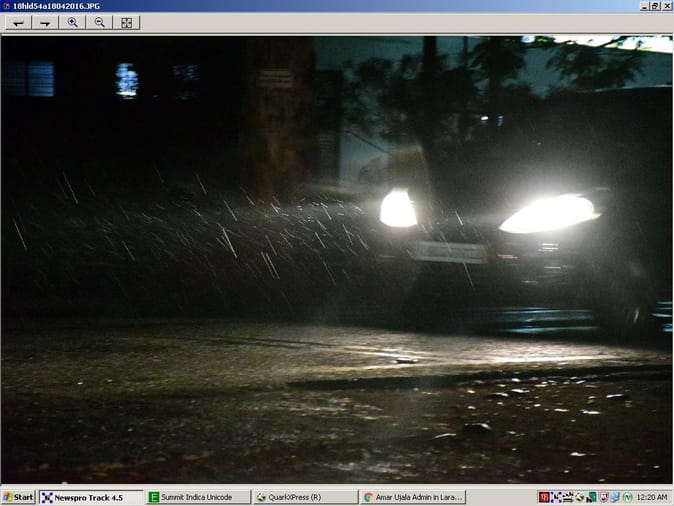The image size is (674, 506).
Task: Go to next image with right arrow
Action: 45,22
